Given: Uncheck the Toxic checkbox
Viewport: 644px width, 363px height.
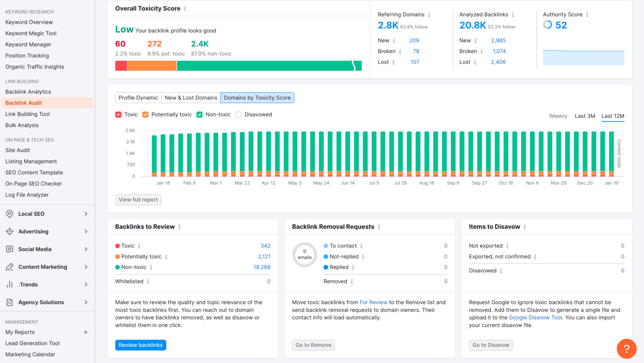Looking at the screenshot, I should [119, 115].
